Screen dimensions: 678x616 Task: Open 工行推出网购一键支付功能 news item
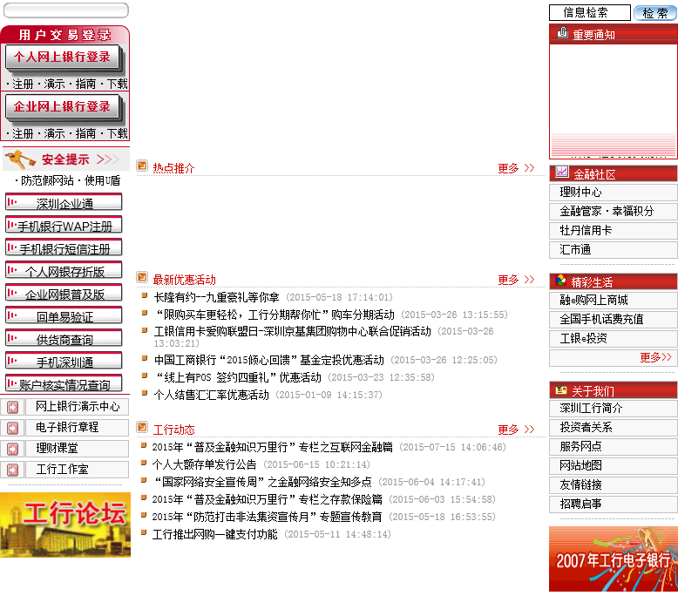point(215,534)
